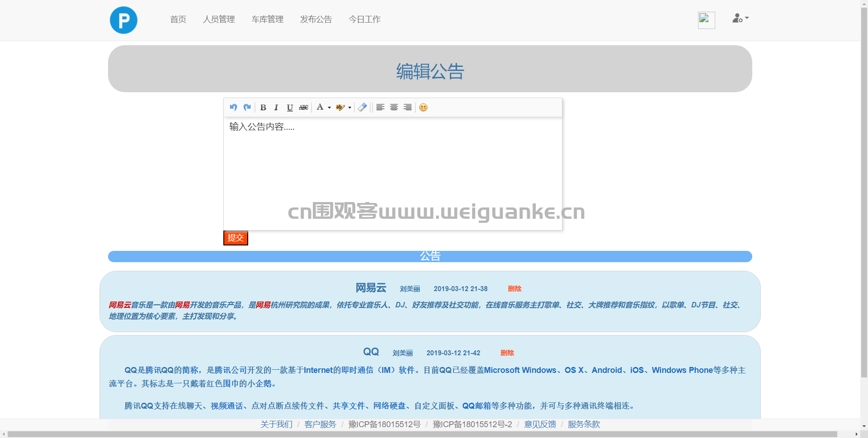
Task: Click the QQ announcement title
Action: click(371, 352)
